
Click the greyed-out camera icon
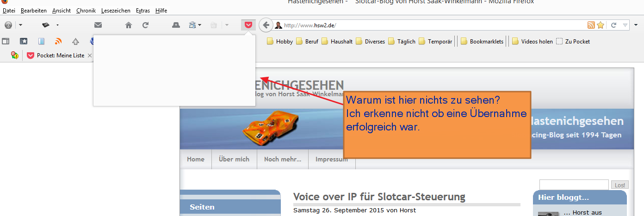tap(213, 25)
